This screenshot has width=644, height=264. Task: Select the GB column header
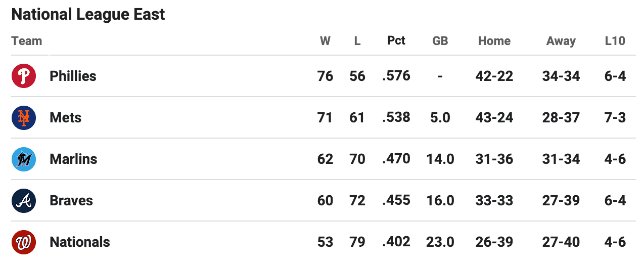point(440,41)
